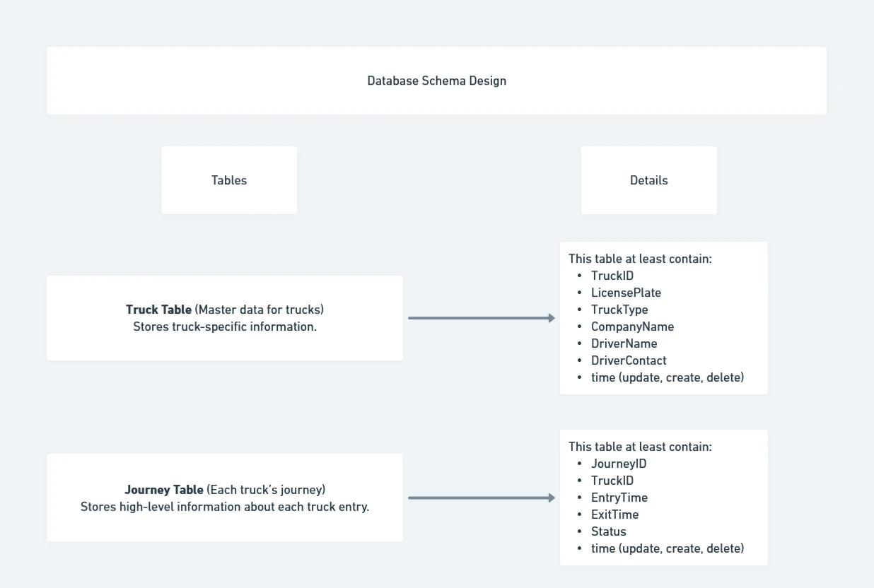Click "Stores high-level information" description text

(225, 507)
